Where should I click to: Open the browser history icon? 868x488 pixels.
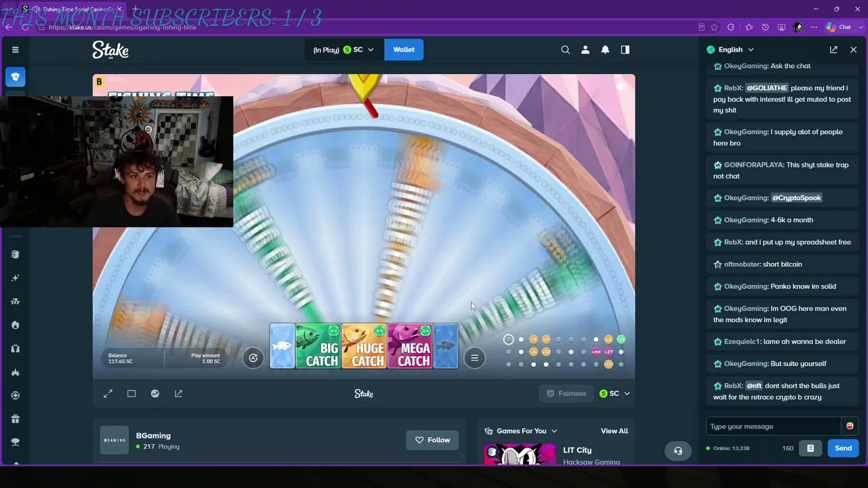[x=765, y=27]
